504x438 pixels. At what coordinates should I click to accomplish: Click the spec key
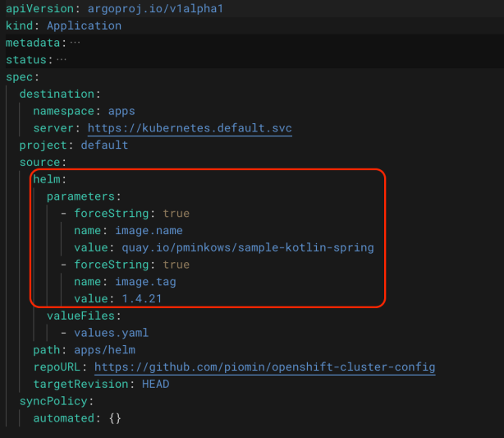pos(19,76)
